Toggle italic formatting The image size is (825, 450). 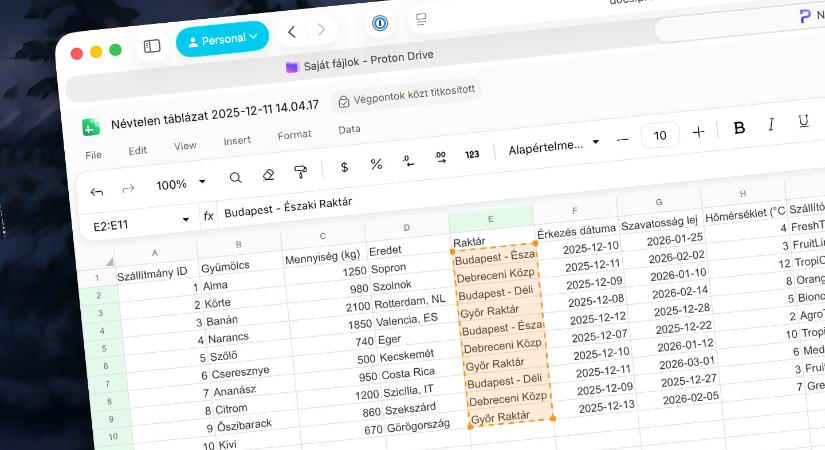click(x=771, y=124)
